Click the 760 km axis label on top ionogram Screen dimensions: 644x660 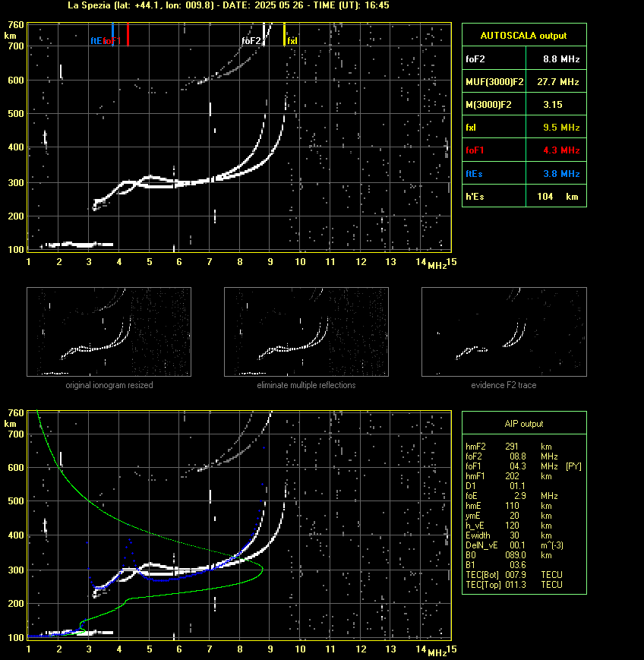[x=16, y=25]
